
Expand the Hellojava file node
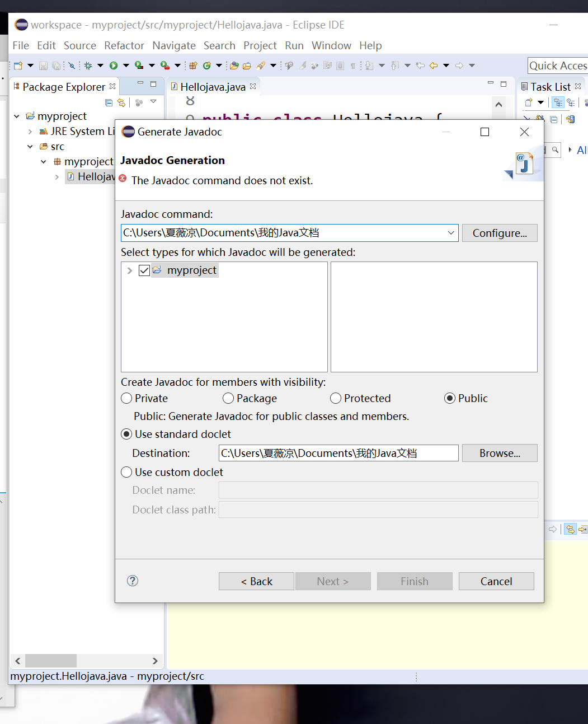coord(57,177)
